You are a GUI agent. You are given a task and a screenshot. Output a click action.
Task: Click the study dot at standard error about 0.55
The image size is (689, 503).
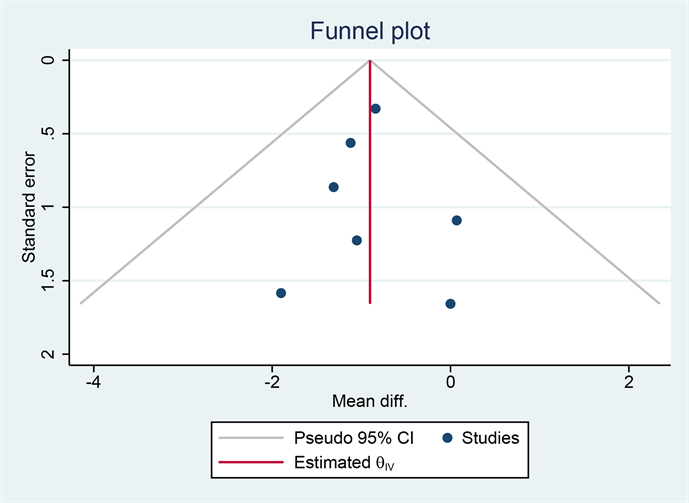click(x=350, y=143)
